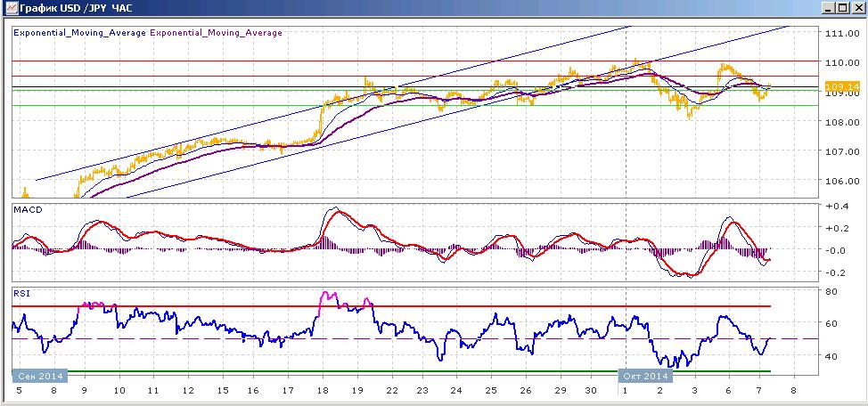Image resolution: width=868 pixels, height=406 pixels.
Task: Click the chart icon in the title bar
Action: [x=10, y=8]
